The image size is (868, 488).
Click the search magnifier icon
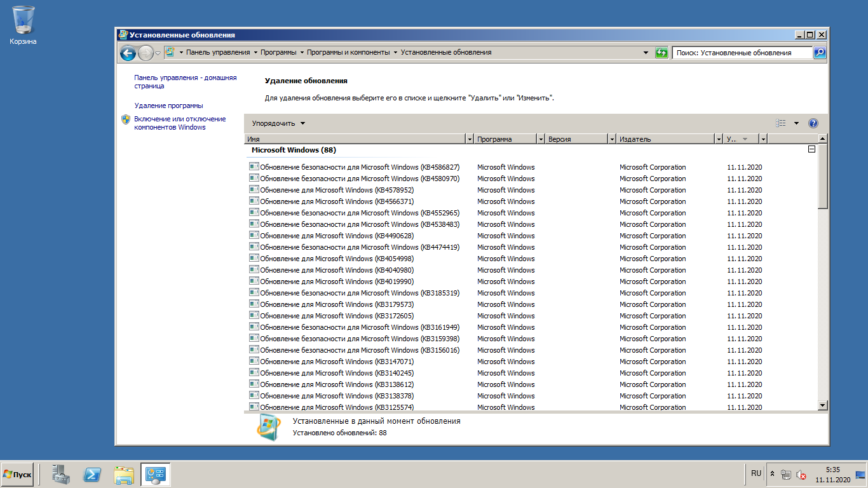click(820, 53)
